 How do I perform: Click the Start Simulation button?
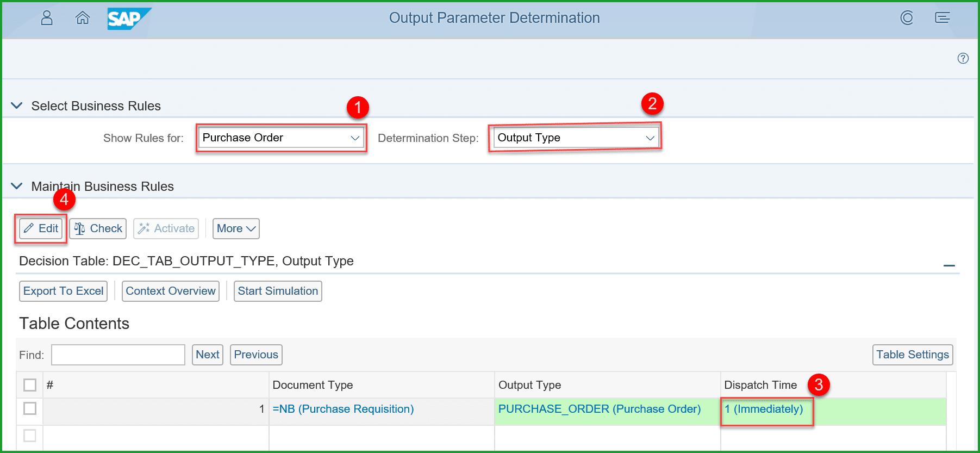pos(278,291)
